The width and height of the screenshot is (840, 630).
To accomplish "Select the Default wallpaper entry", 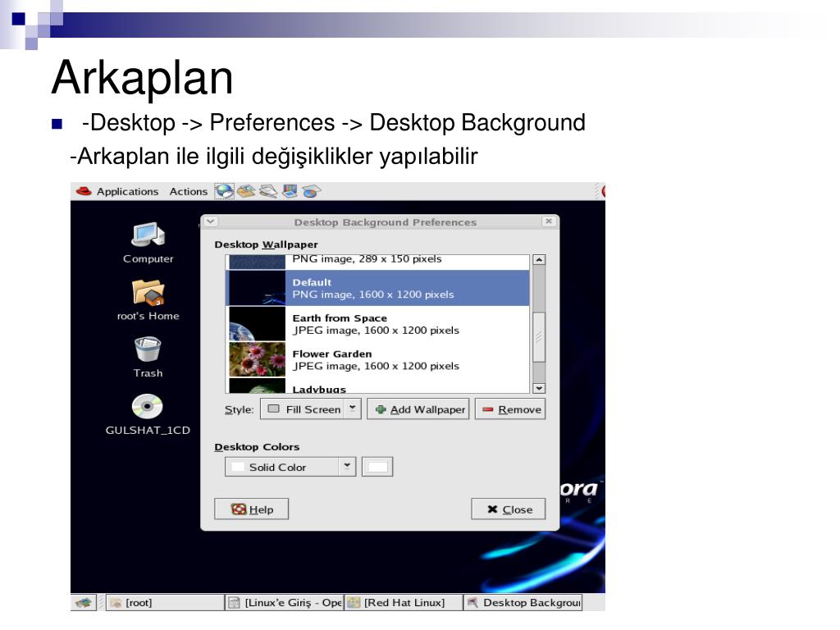I will (x=377, y=288).
